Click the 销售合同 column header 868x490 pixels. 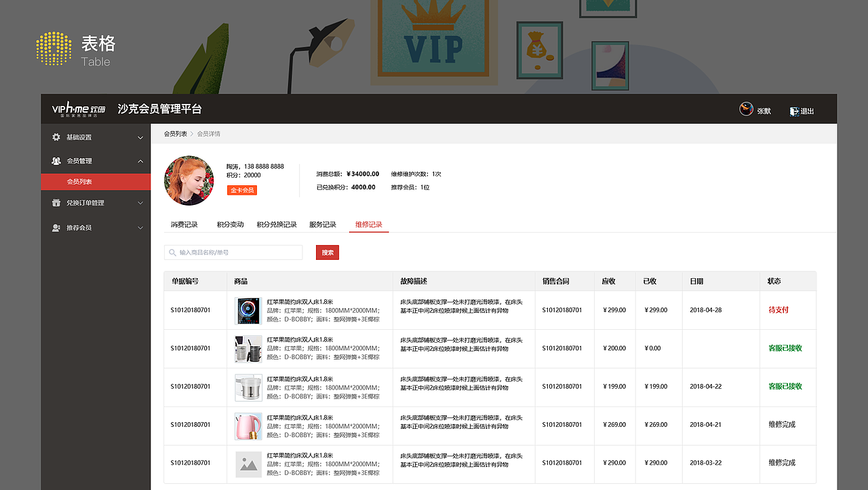[x=556, y=281]
